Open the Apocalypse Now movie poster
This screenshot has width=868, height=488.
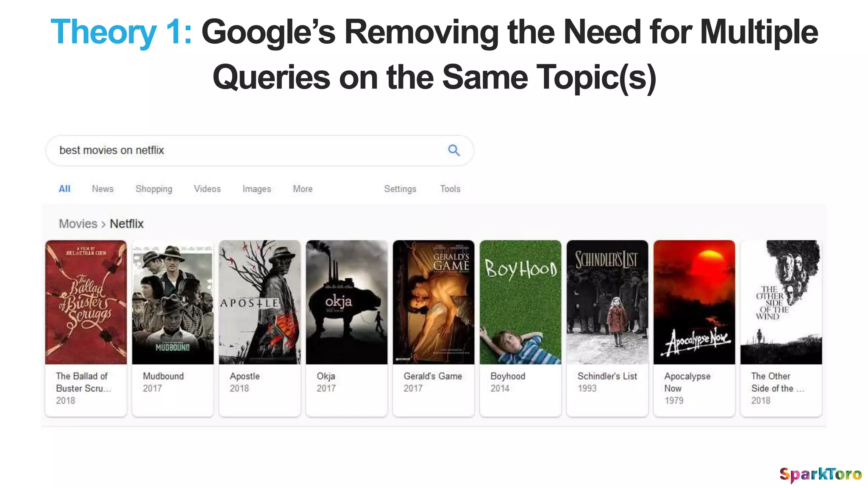coord(694,302)
